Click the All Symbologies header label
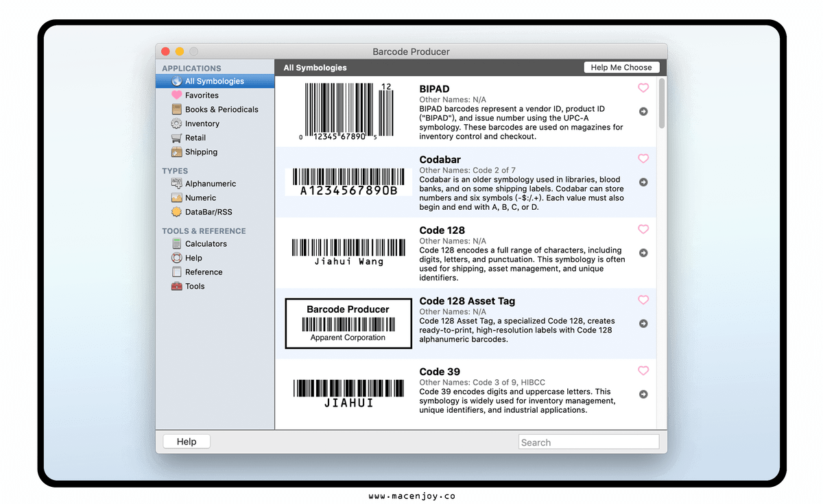Image resolution: width=823 pixels, height=504 pixels. pyautogui.click(x=315, y=68)
